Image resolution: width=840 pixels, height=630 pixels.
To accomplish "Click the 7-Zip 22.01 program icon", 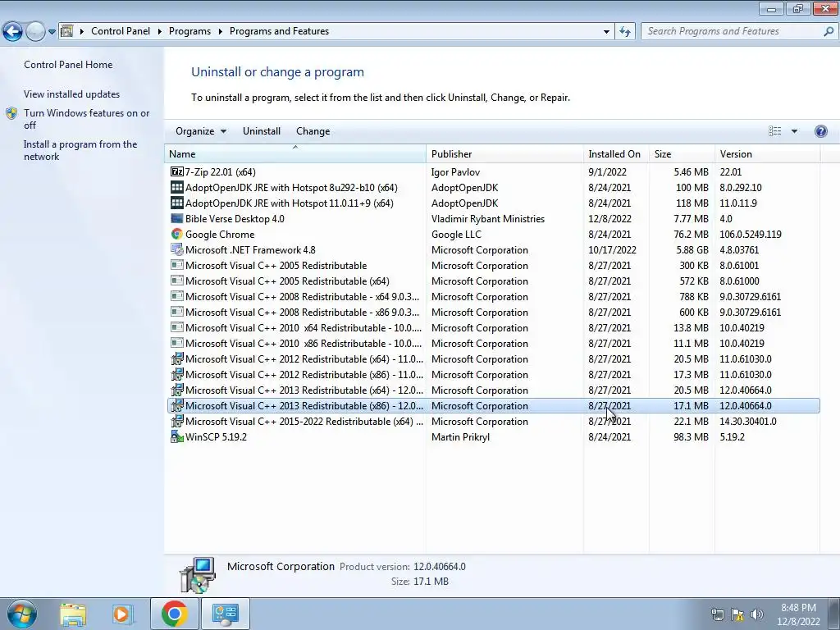I will pos(177,172).
